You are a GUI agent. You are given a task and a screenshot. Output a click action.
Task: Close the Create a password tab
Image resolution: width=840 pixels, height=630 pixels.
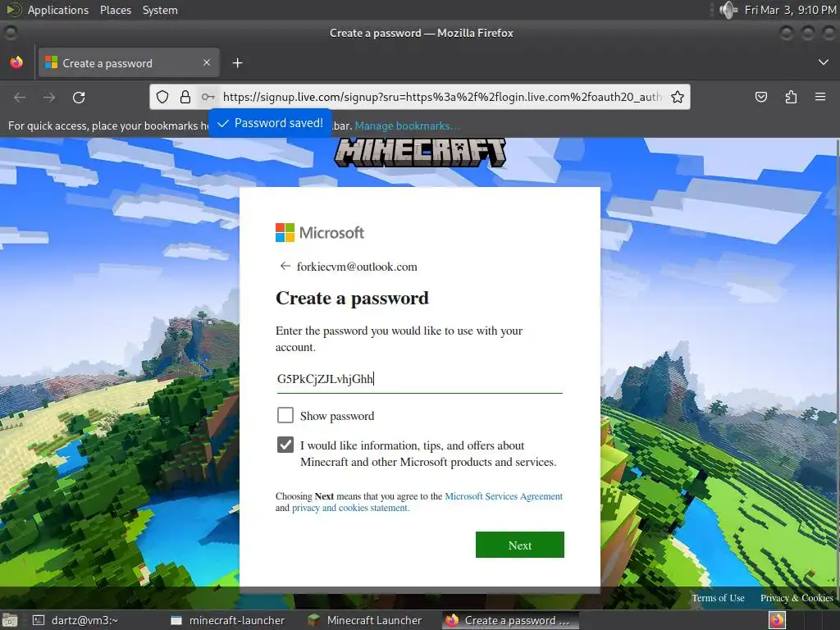click(x=207, y=62)
